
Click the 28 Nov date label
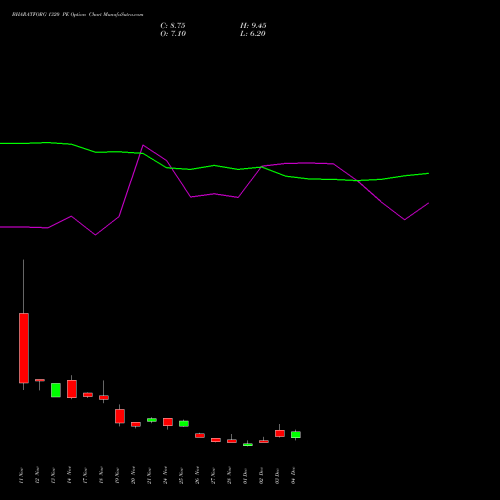(x=229, y=475)
